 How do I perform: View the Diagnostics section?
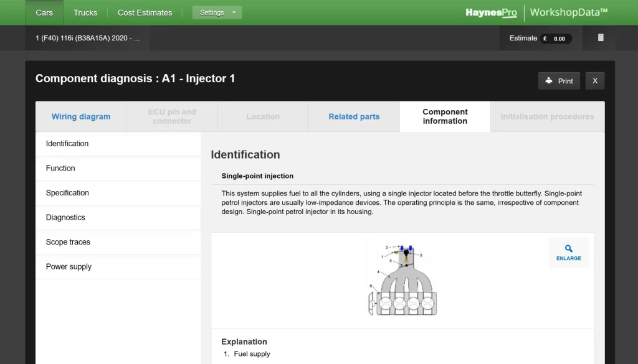pyautogui.click(x=65, y=217)
